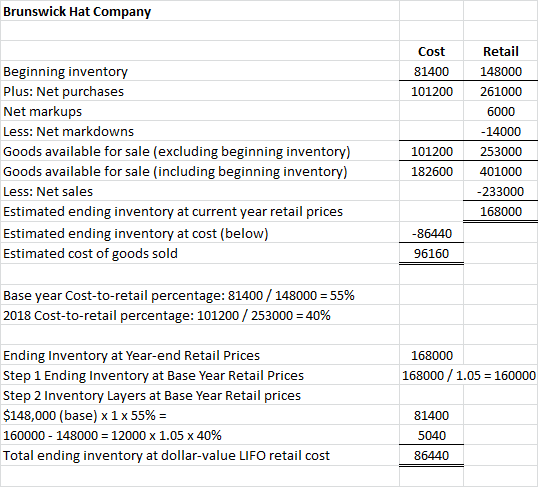Image resolution: width=538 pixels, height=487 pixels.
Task: Click the 'Retail' column header cell
Action: coord(501,51)
